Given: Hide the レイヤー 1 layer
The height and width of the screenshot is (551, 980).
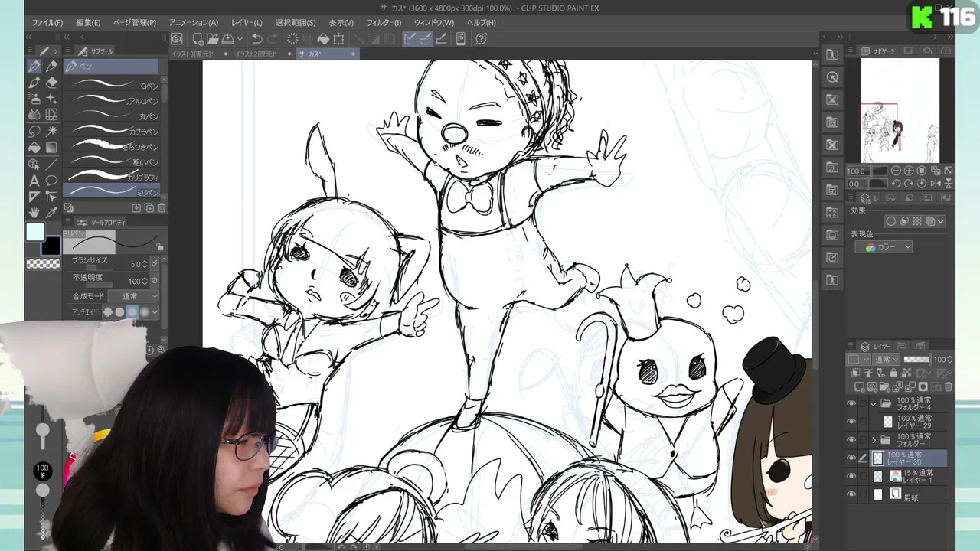Looking at the screenshot, I should pos(851,476).
